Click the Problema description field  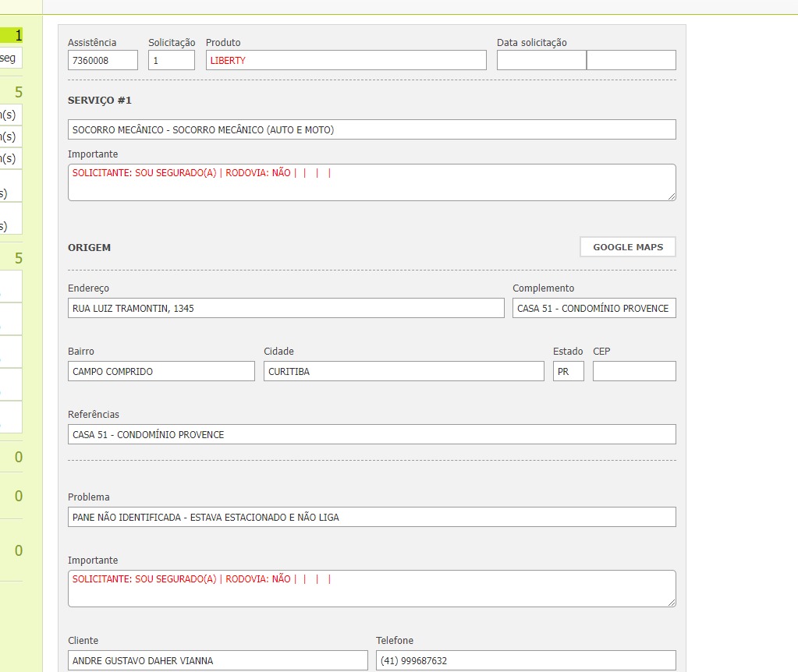tap(371, 517)
